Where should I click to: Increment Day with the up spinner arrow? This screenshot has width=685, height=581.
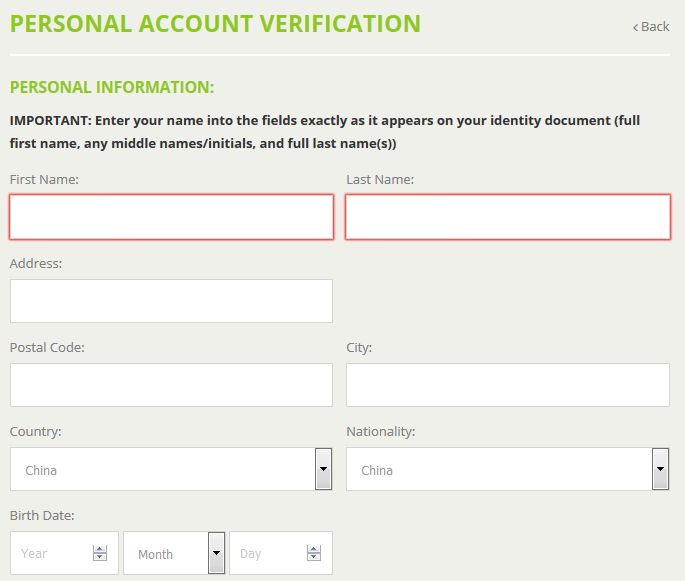click(x=314, y=549)
